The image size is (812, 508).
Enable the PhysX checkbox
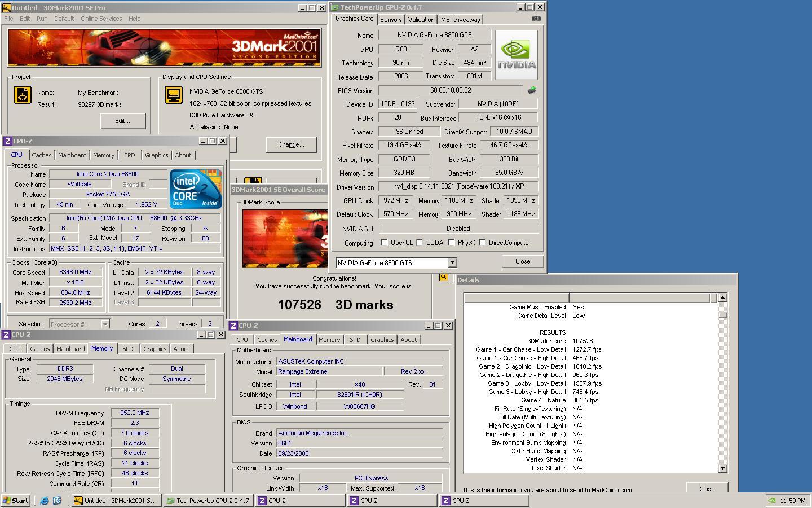451,243
